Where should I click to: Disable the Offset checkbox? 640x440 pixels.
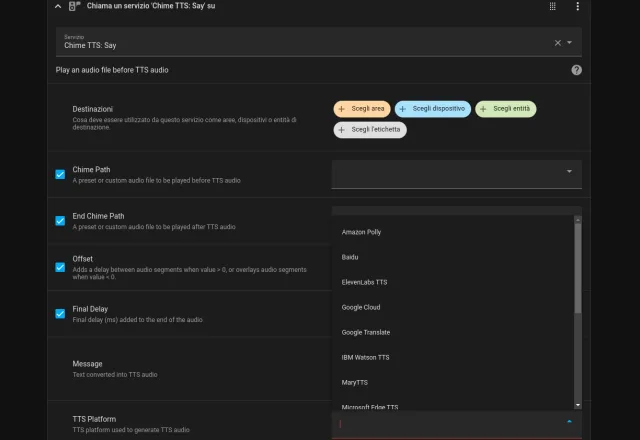click(x=60, y=267)
